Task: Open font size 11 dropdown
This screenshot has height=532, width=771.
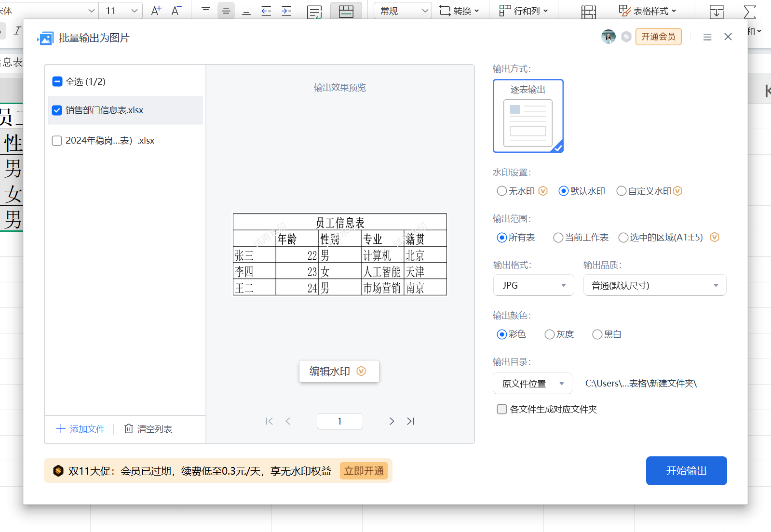Action: tap(135, 11)
